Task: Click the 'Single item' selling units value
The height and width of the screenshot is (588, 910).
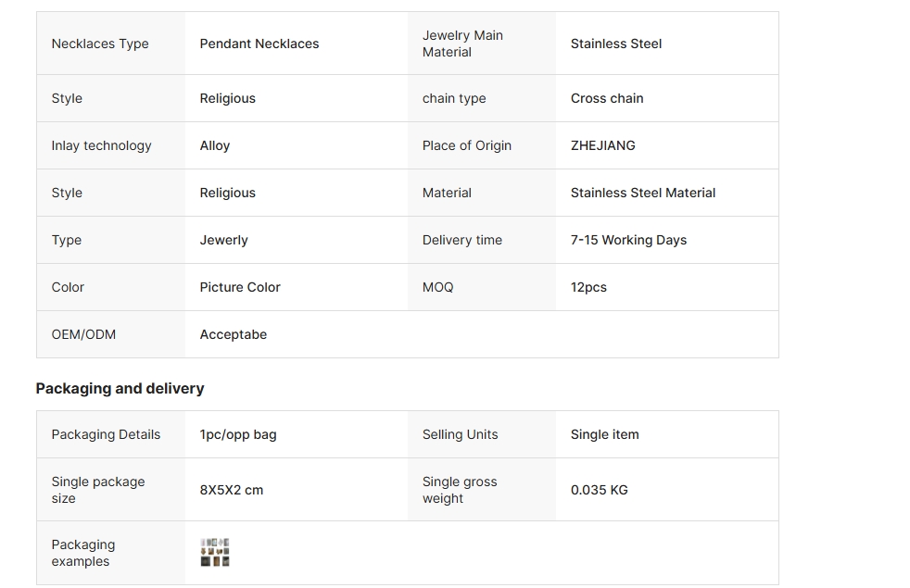Action: coord(605,434)
